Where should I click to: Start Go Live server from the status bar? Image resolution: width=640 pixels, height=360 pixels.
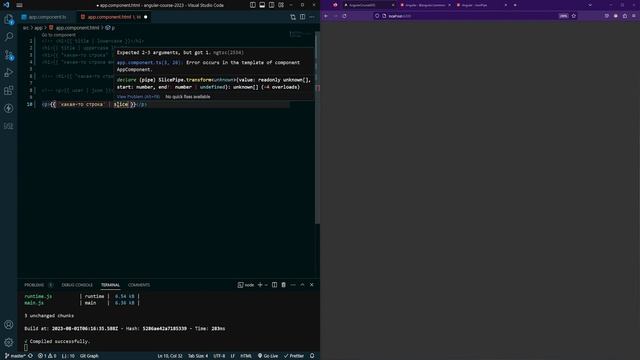268,356
